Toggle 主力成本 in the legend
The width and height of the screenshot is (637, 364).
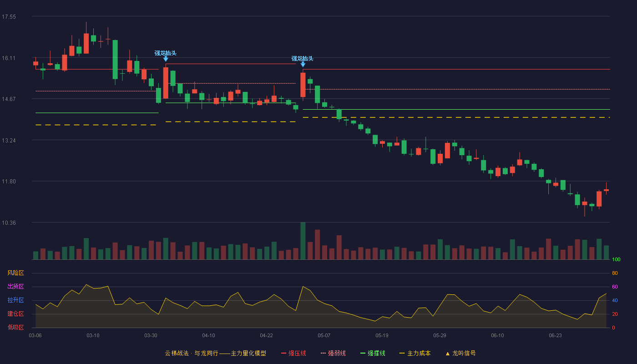(415, 353)
